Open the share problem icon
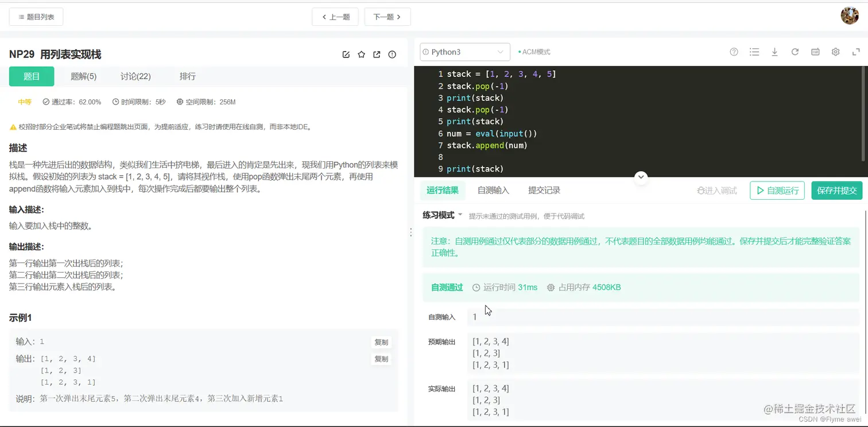Image resolution: width=868 pixels, height=427 pixels. (x=377, y=54)
